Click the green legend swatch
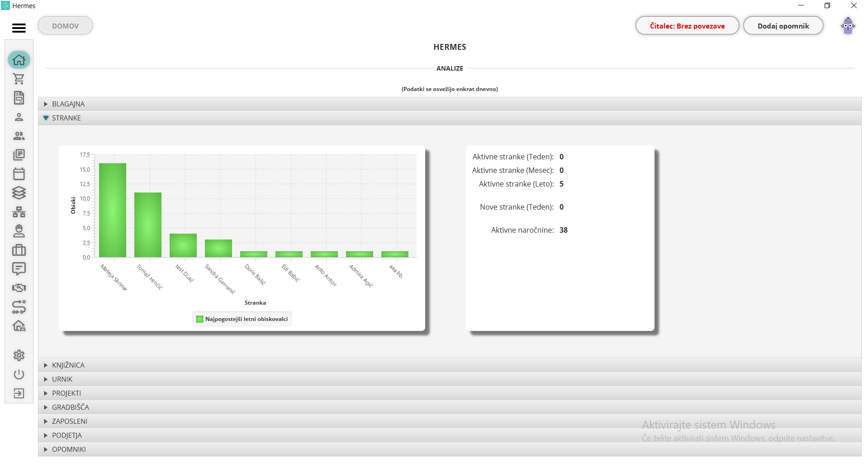Screen dimensions: 868x464 (199, 319)
